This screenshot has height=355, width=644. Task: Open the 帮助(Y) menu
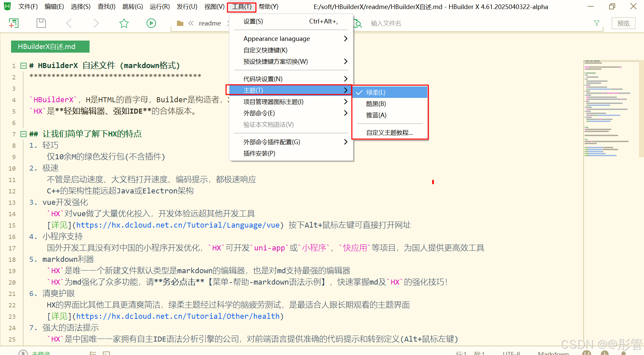[268, 7]
